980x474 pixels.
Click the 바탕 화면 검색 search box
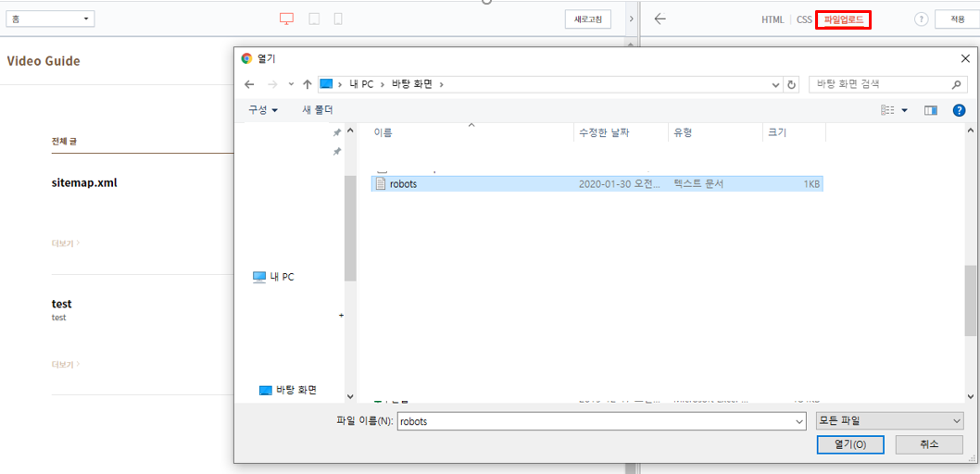tap(886, 83)
